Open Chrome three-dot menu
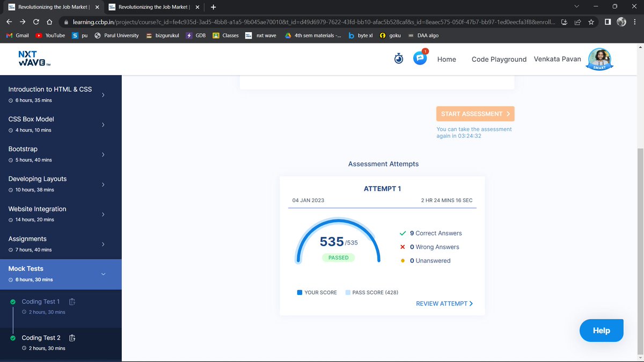Screen dimensions: 644x362 (x=635, y=22)
